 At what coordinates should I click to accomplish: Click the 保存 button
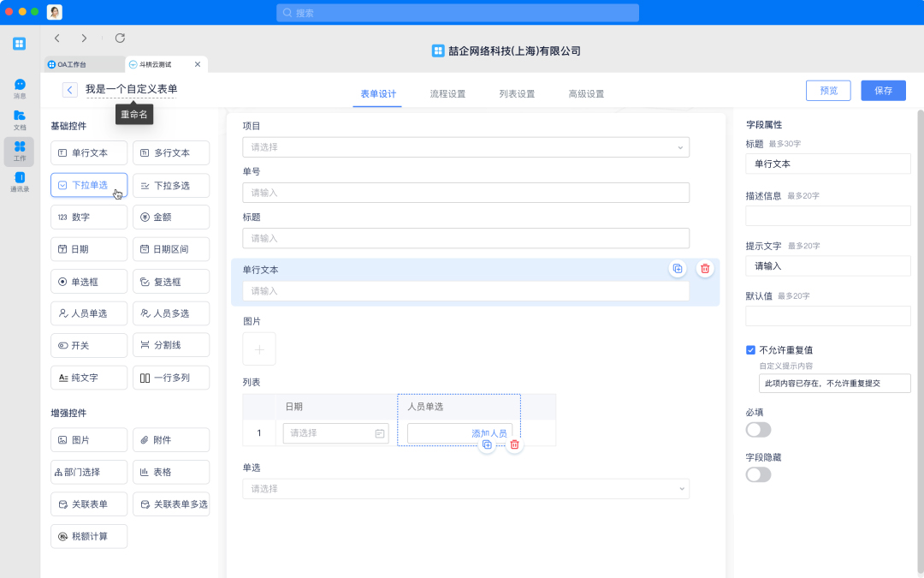click(x=883, y=91)
